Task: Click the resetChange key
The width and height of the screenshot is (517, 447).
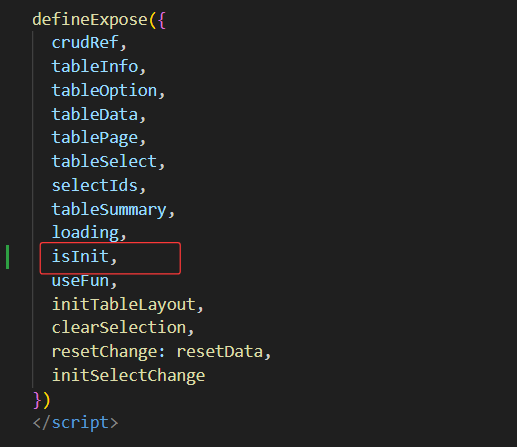Action: (104, 352)
